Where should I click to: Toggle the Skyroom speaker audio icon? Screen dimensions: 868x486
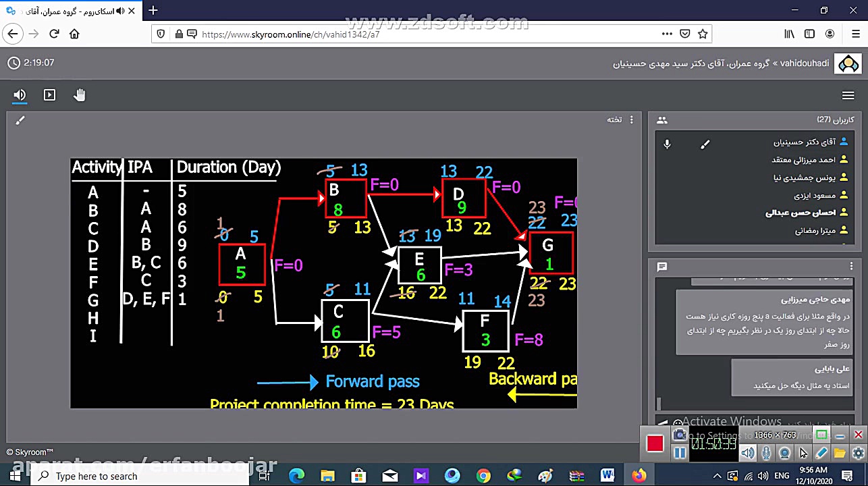click(20, 95)
